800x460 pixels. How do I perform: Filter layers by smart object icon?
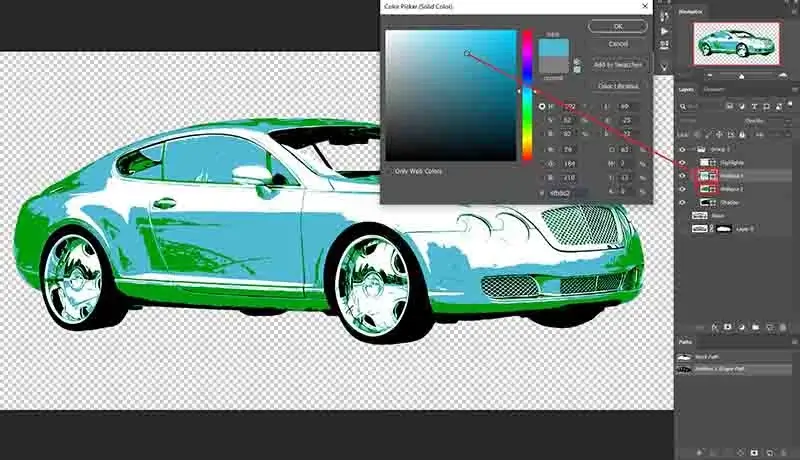[x=779, y=107]
